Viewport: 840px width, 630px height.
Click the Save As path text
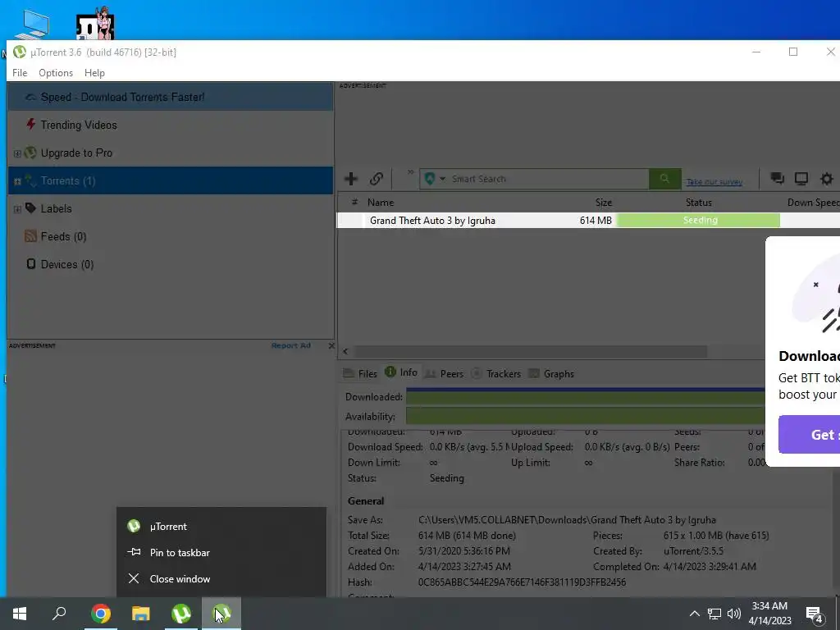coord(567,519)
